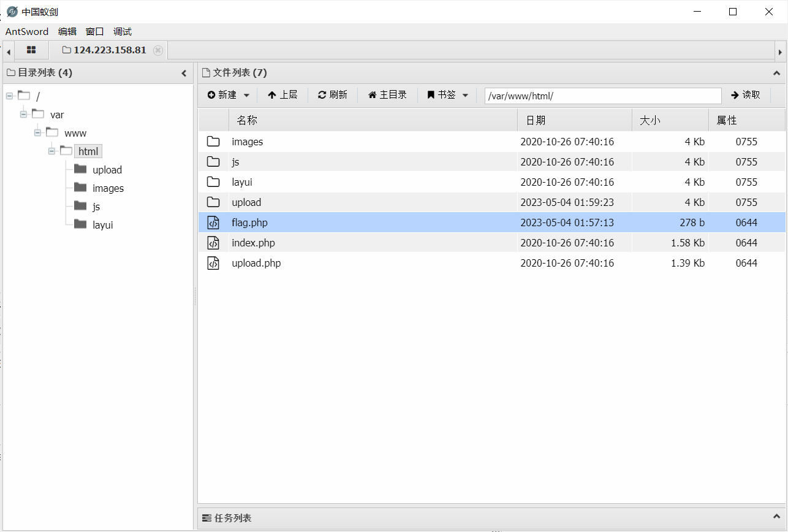
Task: Click the layui folder icon in file list
Action: click(213, 182)
